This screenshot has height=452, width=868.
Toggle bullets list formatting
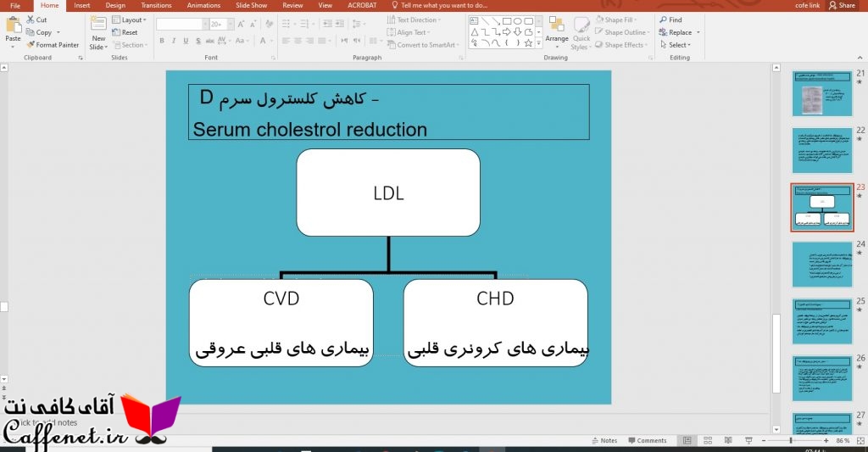287,25
